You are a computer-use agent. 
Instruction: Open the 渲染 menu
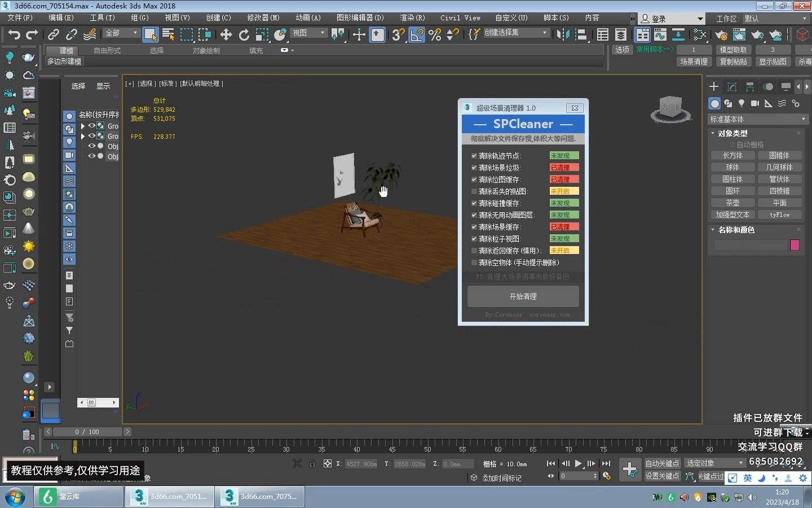pyautogui.click(x=412, y=17)
